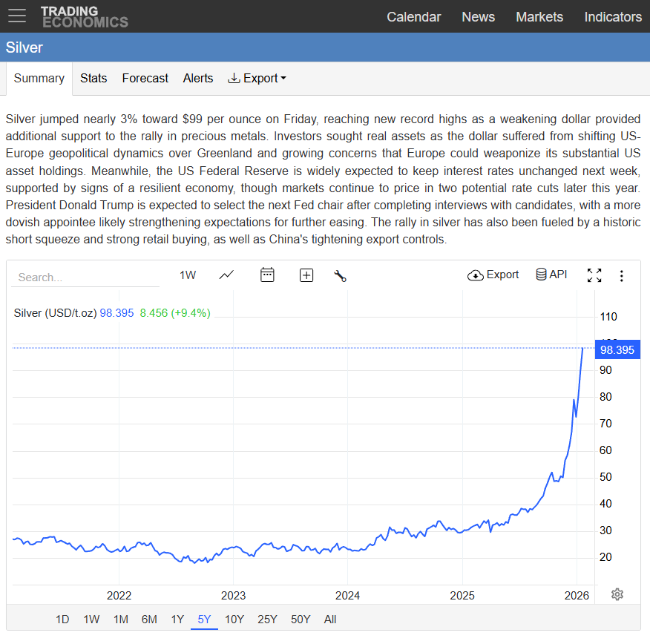Open the chart settings gear
The image size is (650, 644).
[617, 594]
